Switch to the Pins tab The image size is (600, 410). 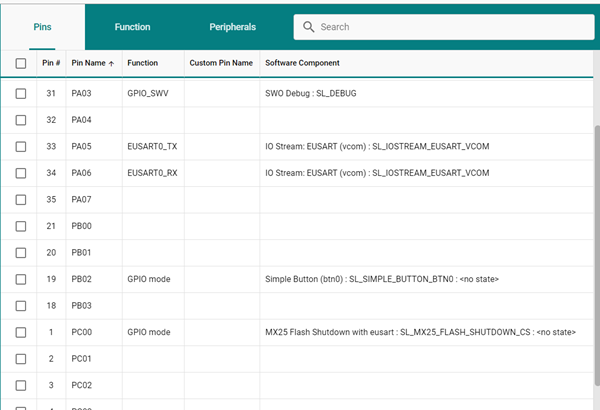[x=43, y=27]
